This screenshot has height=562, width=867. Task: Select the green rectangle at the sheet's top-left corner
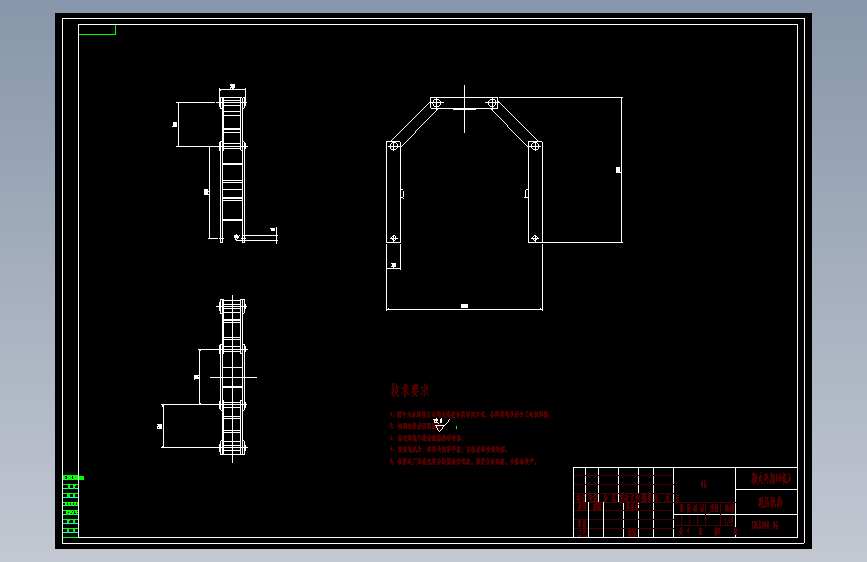pyautogui.click(x=97, y=30)
